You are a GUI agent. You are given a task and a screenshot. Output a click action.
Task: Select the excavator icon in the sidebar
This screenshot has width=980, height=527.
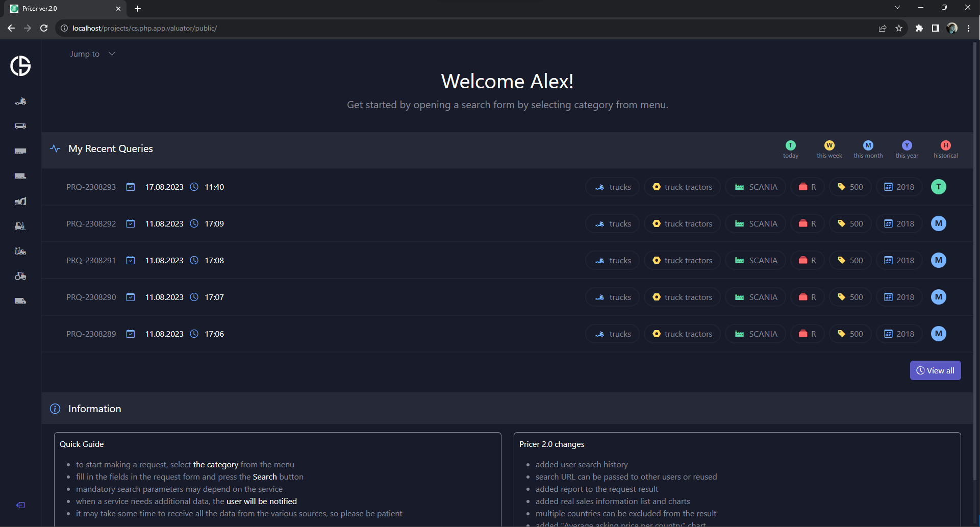pyautogui.click(x=20, y=201)
